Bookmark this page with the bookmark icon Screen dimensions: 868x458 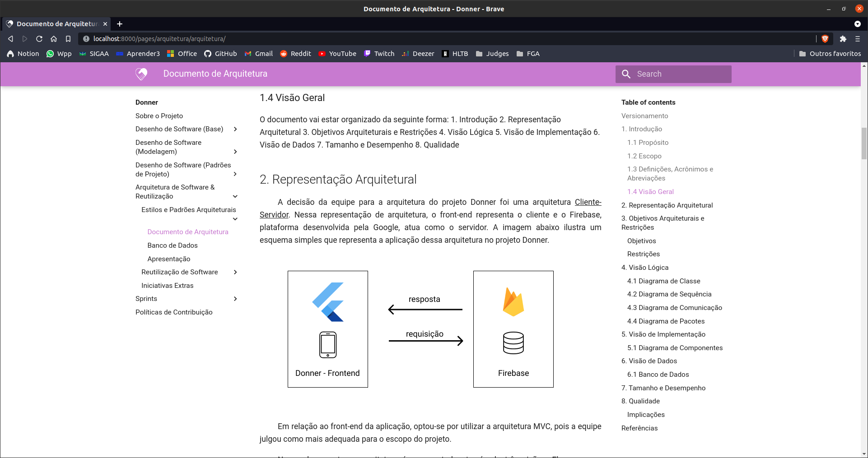(68, 39)
